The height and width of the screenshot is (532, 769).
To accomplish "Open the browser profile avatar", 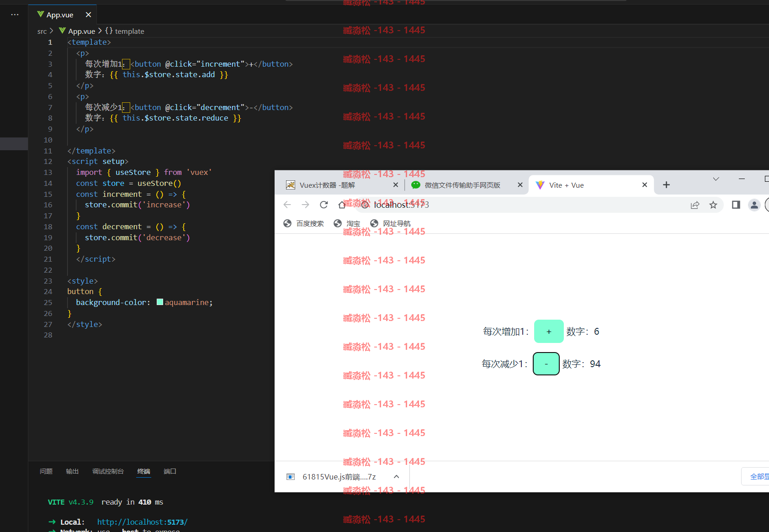I will [754, 205].
